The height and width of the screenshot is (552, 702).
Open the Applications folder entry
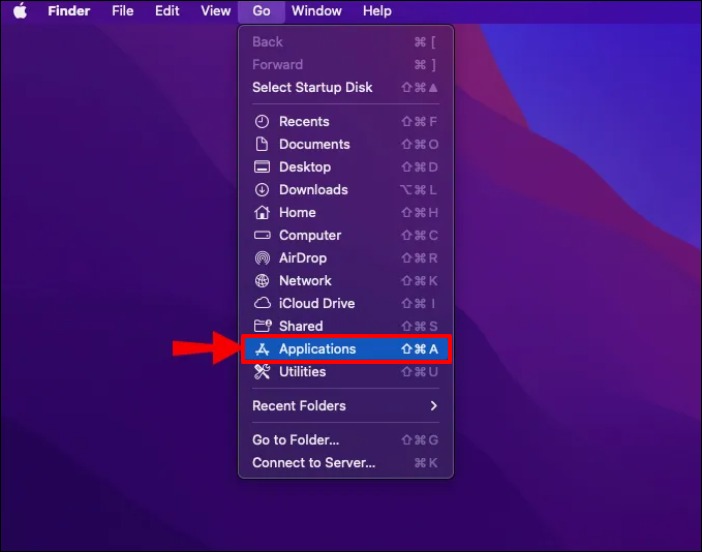(346, 349)
